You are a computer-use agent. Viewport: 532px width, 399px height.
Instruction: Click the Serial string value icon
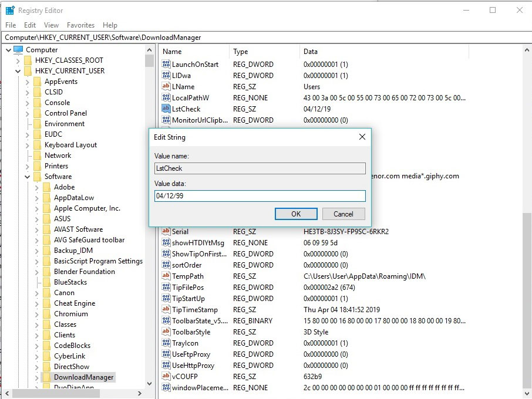[x=166, y=231]
